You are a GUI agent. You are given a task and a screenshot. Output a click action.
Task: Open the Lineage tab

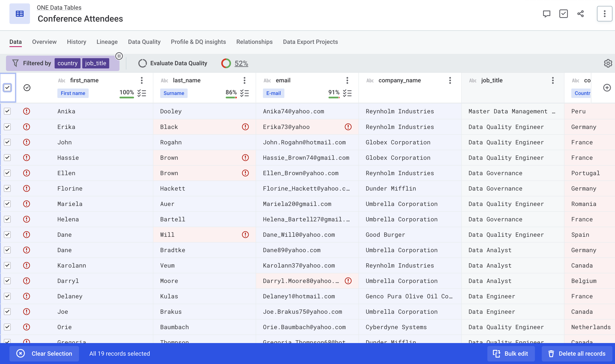click(x=107, y=42)
